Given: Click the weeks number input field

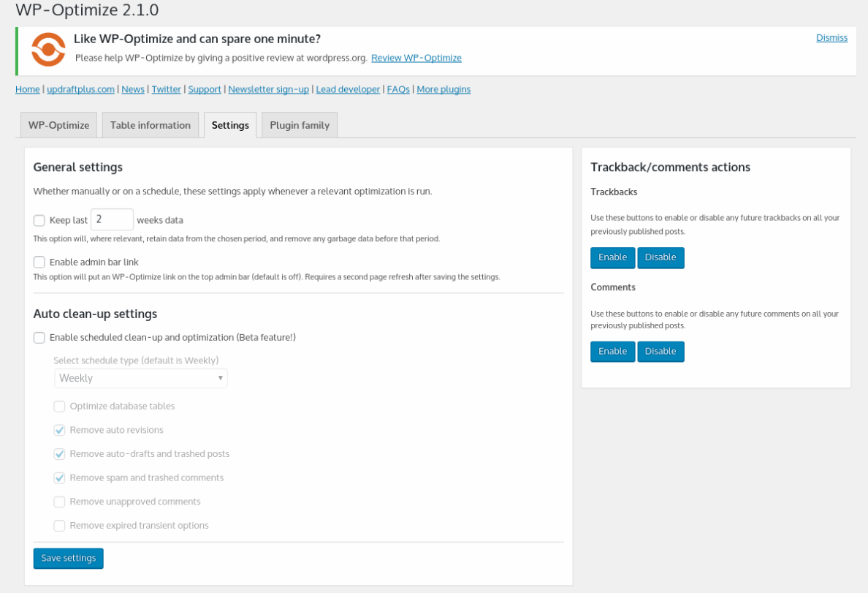Looking at the screenshot, I should tap(112, 219).
